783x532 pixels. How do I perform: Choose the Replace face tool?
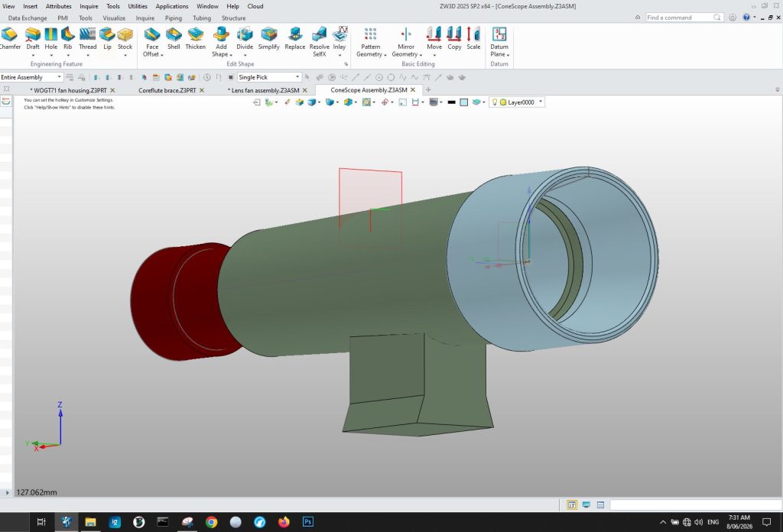(294, 38)
